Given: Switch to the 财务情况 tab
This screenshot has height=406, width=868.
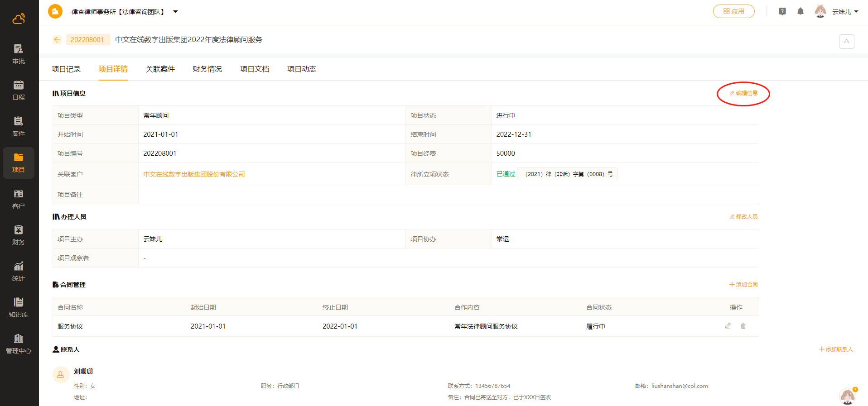Looking at the screenshot, I should [x=207, y=69].
